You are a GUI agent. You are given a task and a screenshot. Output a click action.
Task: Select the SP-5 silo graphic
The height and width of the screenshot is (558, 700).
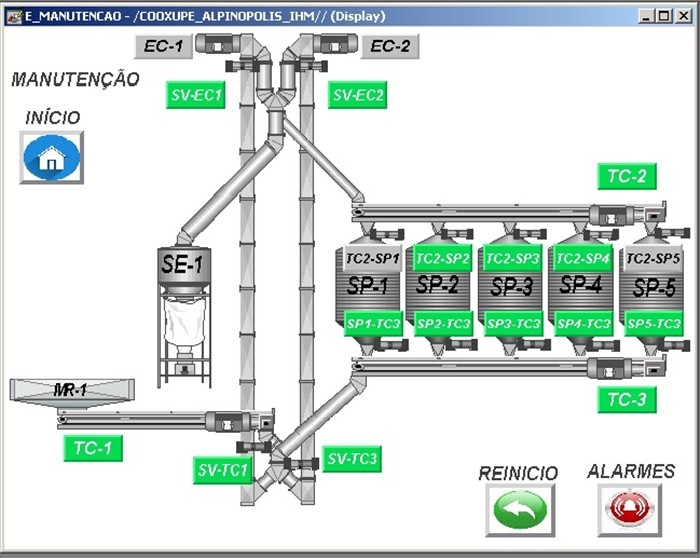pos(653,288)
